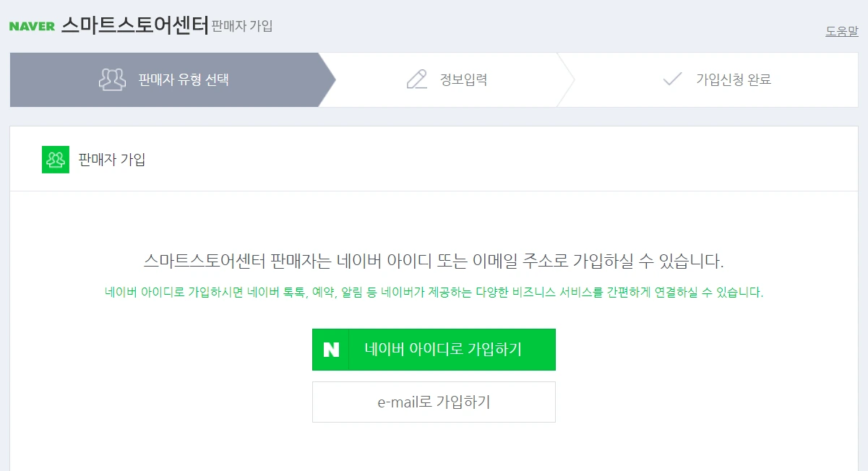Click the N icon on the green signup button
Image resolution: width=868 pixels, height=471 pixels.
coord(330,349)
